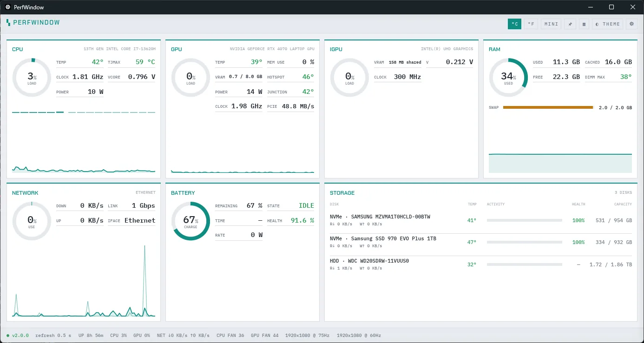Click the link speed 1 Gbps

pos(144,205)
